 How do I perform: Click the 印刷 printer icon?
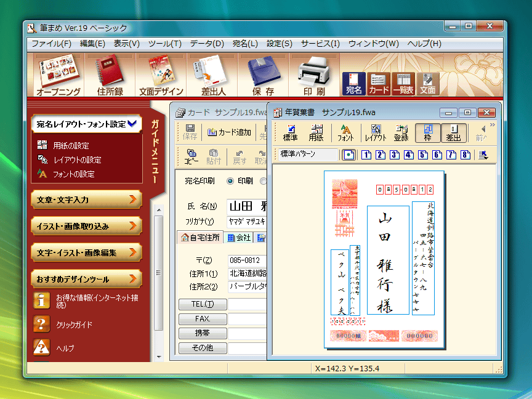[x=314, y=75]
